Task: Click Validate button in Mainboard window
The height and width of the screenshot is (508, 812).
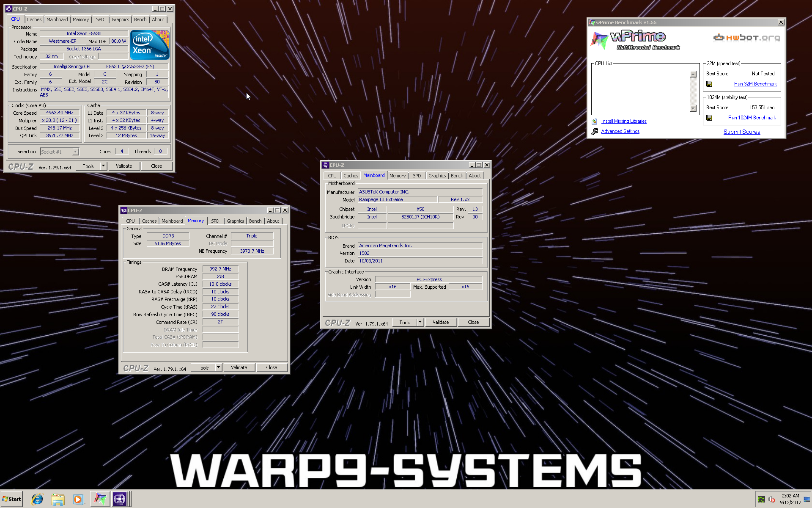Action: [441, 322]
